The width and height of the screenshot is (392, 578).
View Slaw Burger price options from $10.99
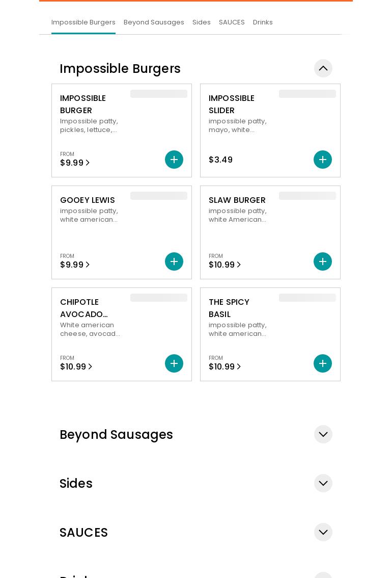point(225,265)
